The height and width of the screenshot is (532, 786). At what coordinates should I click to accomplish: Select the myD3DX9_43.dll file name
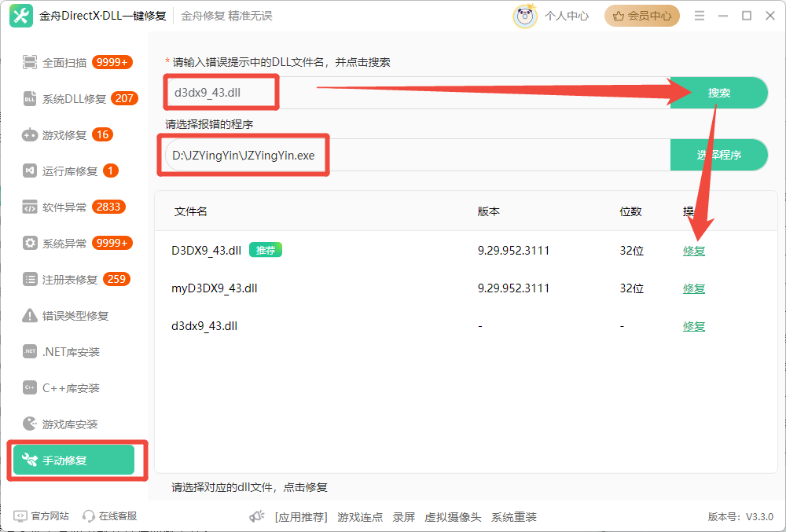point(214,288)
